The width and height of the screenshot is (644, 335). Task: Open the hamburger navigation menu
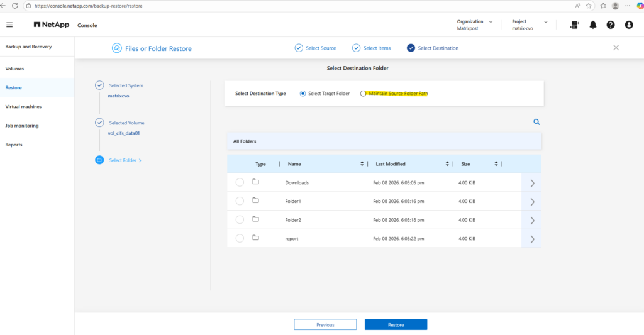(x=9, y=25)
